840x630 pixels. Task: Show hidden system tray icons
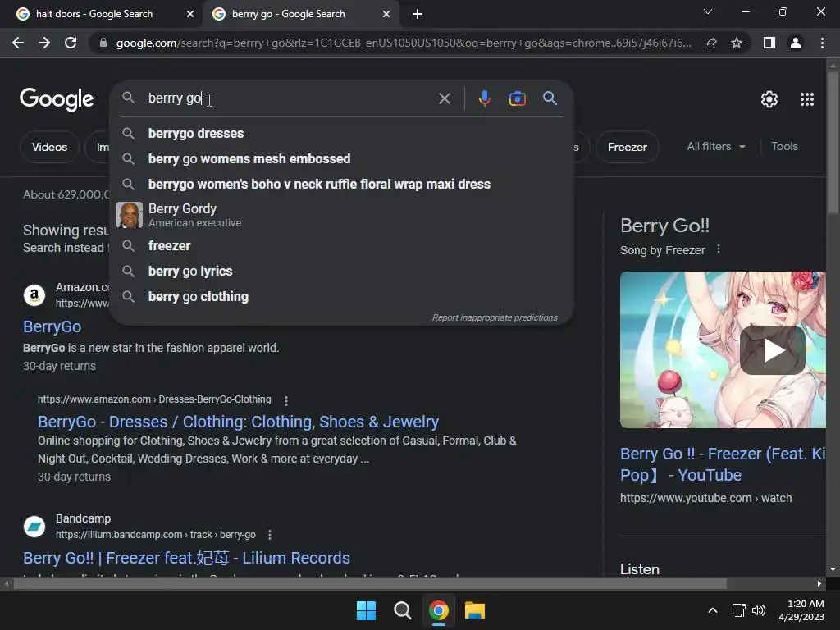pos(713,610)
